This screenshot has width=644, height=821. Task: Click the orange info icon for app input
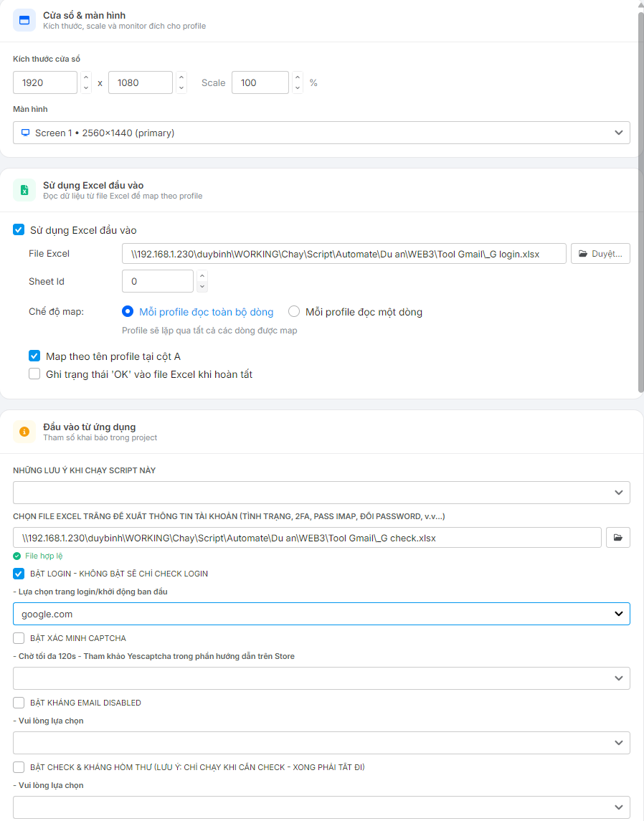coord(24,432)
